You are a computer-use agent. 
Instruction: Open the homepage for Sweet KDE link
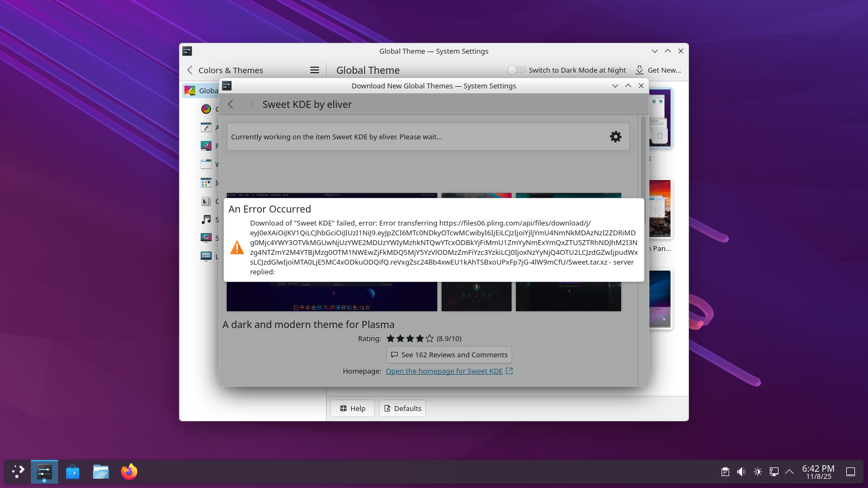444,371
